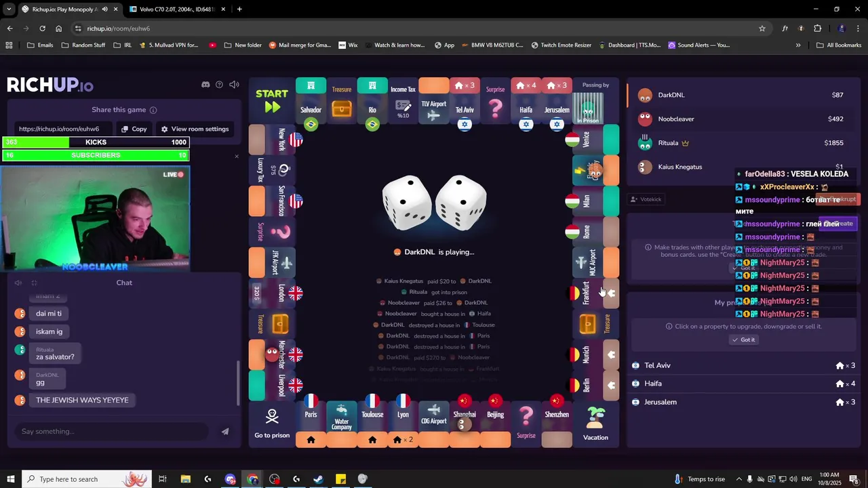
Task: Open Twitch Emote Resizer bookmark
Action: 561,45
